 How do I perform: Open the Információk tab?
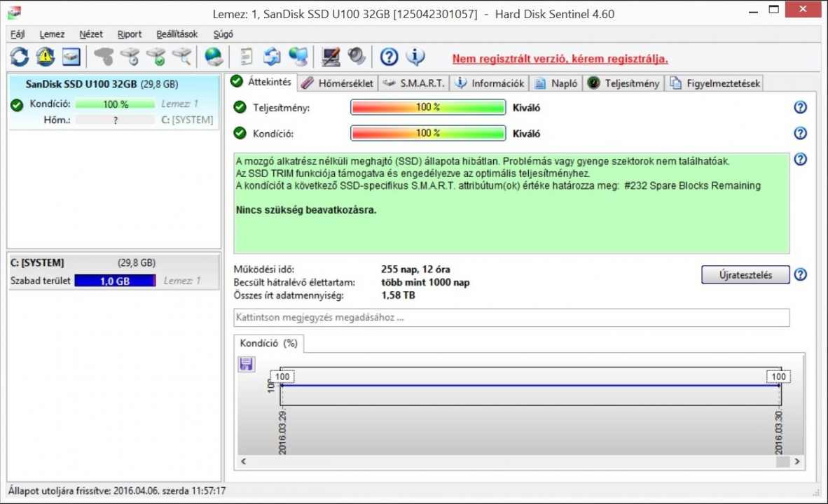[490, 83]
